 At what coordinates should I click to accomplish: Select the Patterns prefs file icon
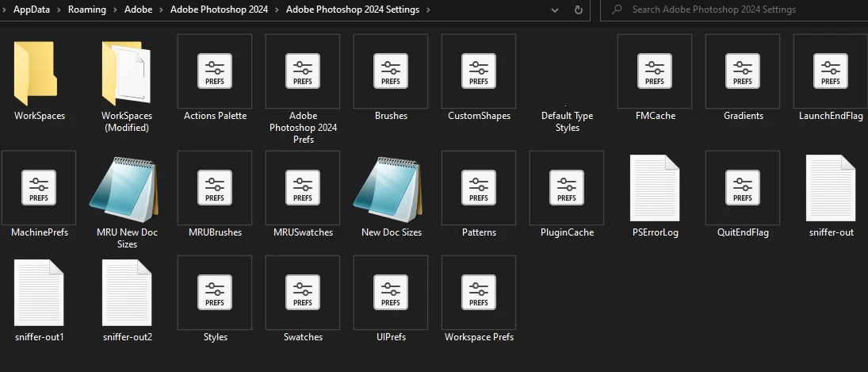pyautogui.click(x=479, y=188)
